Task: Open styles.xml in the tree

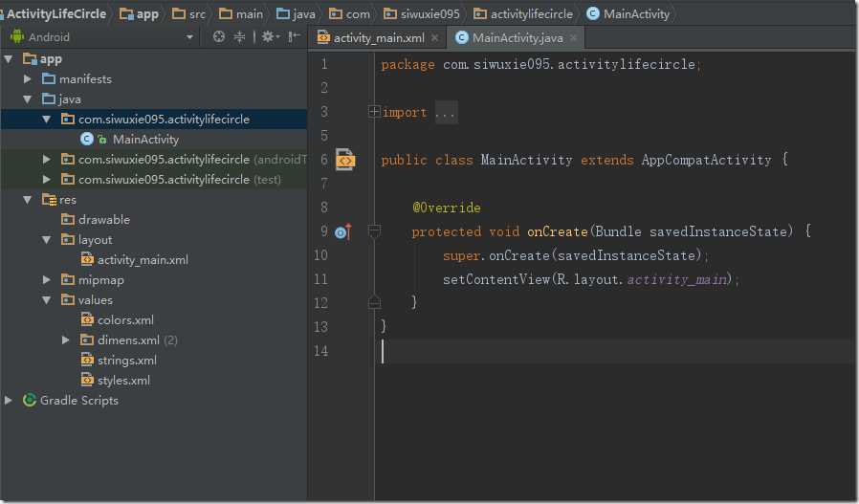Action: (x=123, y=381)
